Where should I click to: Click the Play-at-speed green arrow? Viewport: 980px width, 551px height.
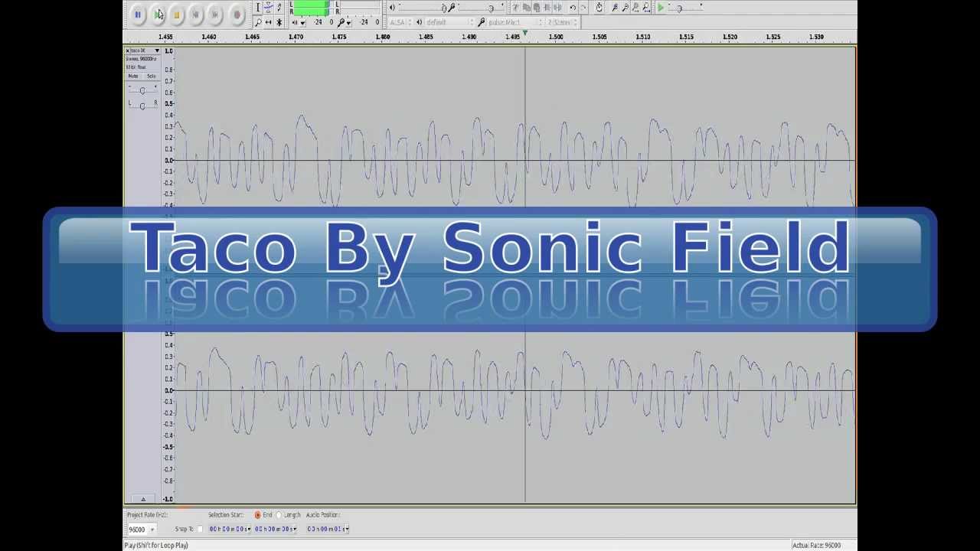coord(661,8)
